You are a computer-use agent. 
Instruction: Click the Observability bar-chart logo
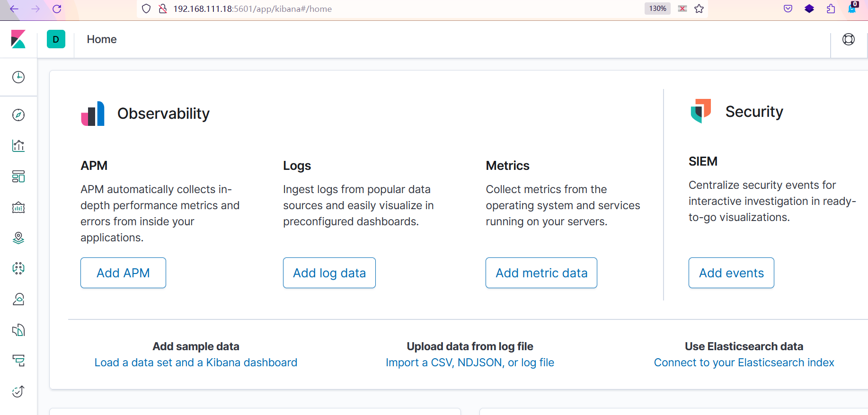pyautogui.click(x=93, y=114)
